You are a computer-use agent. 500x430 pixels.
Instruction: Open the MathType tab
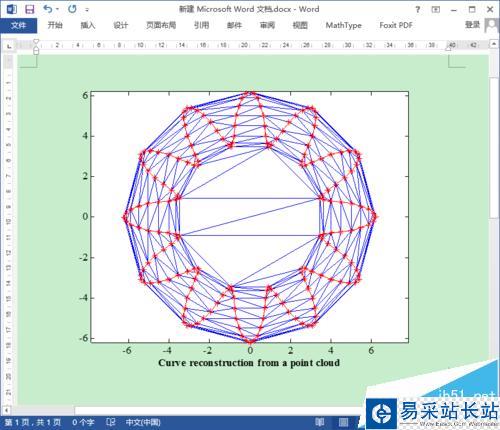coord(343,25)
